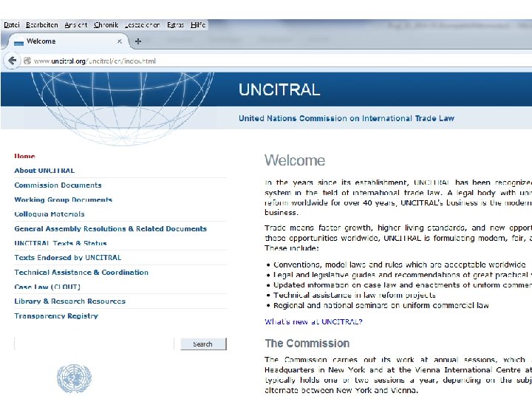The image size is (532, 399).
Task: Open a new tab with plus icon
Action: click(x=138, y=41)
